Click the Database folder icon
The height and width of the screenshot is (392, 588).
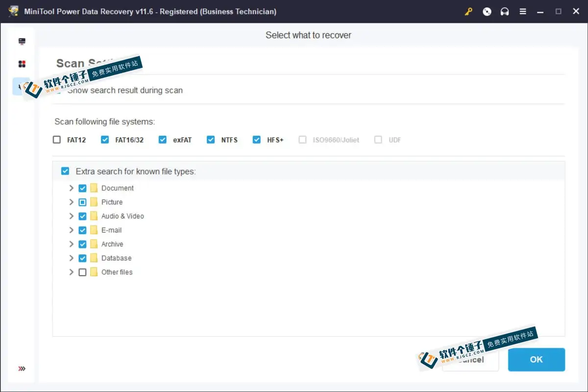[x=94, y=258]
